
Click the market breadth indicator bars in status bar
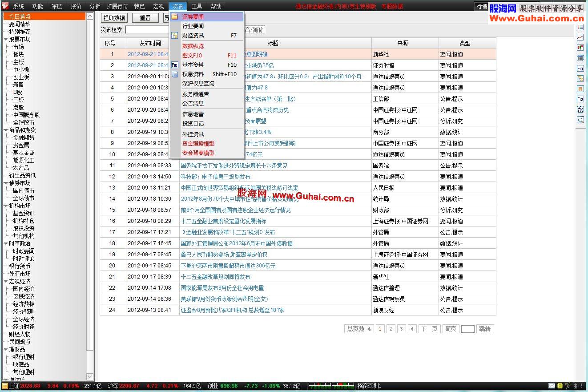pos(330,386)
